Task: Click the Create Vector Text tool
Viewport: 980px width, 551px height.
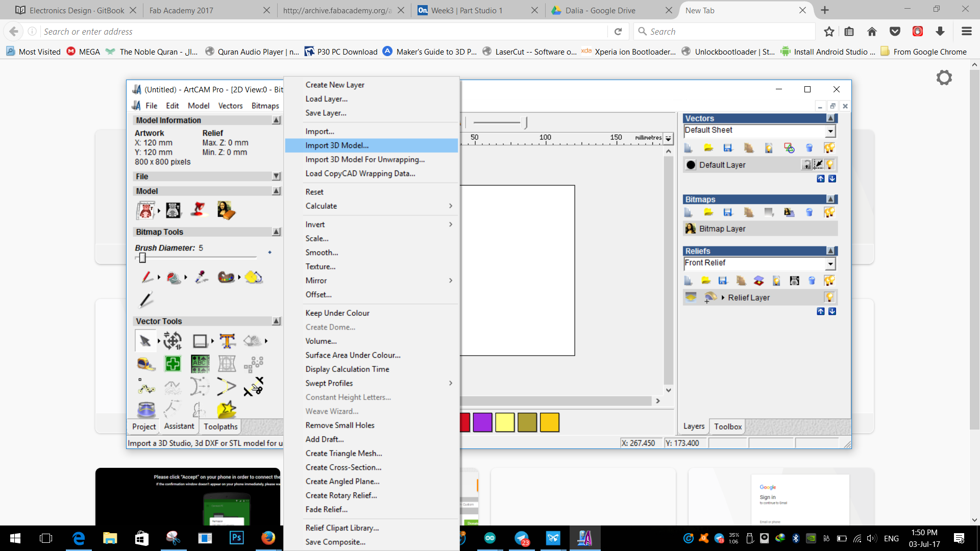Action: point(227,341)
